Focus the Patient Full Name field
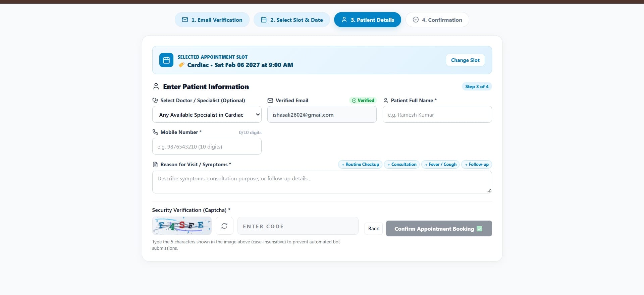644x295 pixels. 437,115
